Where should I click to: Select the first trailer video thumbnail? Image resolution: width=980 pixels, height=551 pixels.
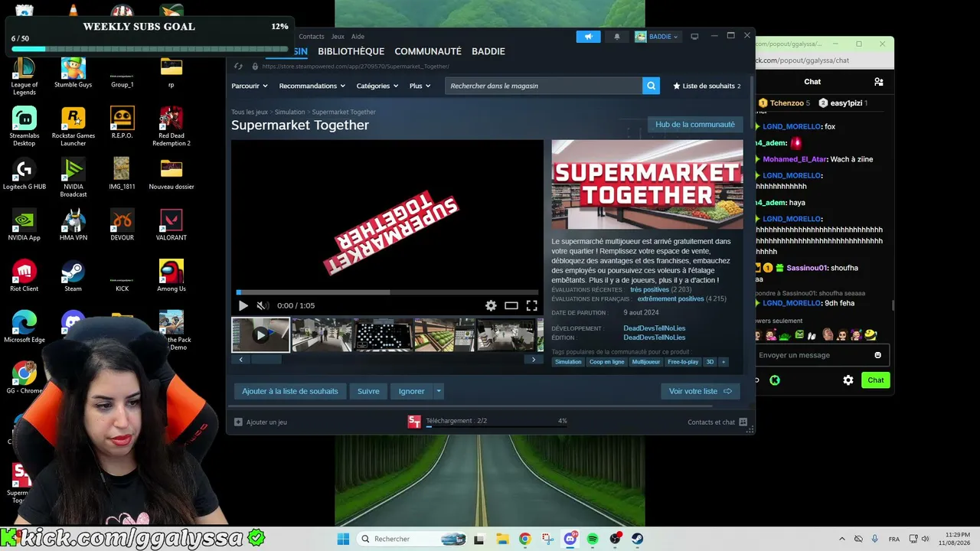[x=261, y=335]
